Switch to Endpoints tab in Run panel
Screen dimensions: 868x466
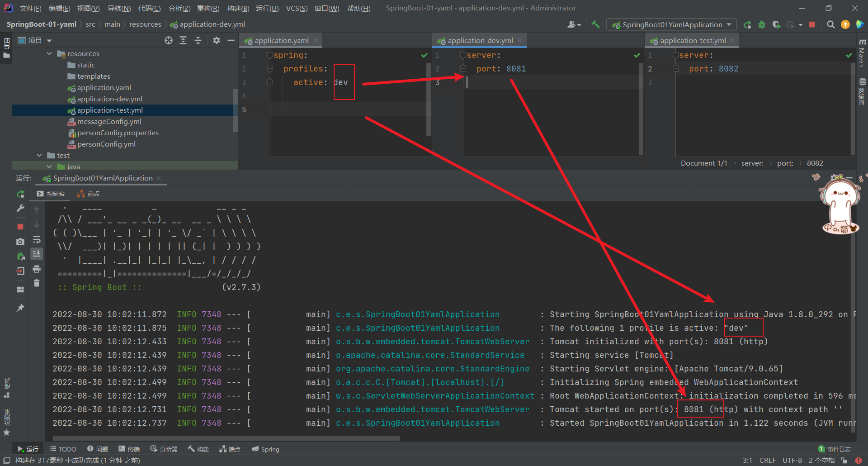point(88,194)
